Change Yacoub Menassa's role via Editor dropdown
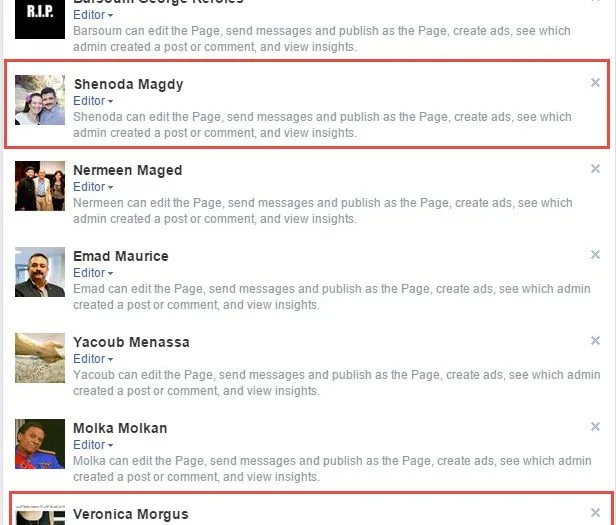Screen dimensions: 616x525 click(x=93, y=359)
